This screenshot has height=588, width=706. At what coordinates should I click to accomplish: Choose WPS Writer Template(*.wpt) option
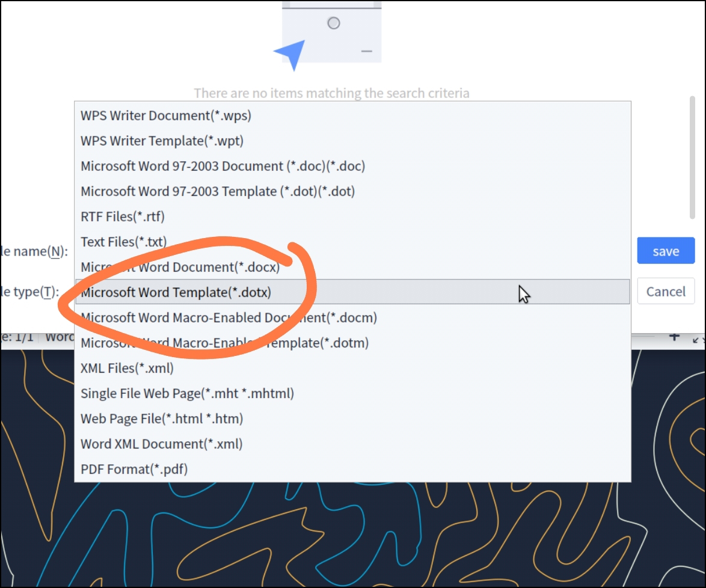pyautogui.click(x=352, y=141)
